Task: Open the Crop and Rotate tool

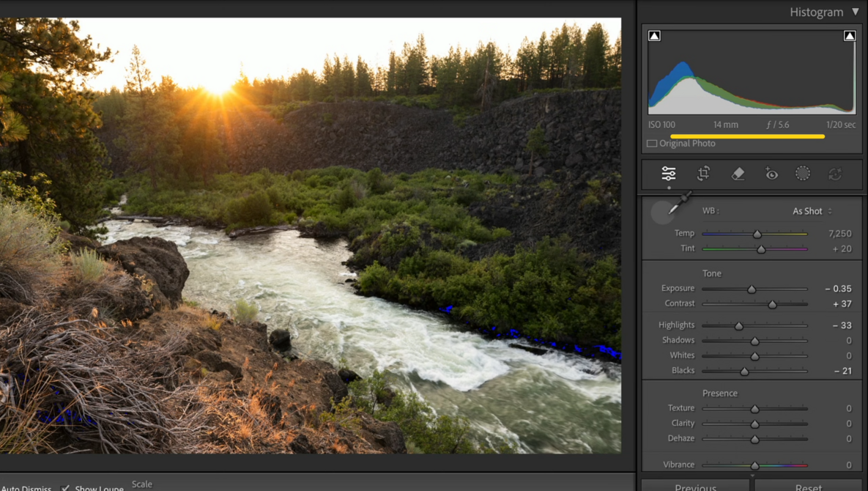Action: click(703, 174)
